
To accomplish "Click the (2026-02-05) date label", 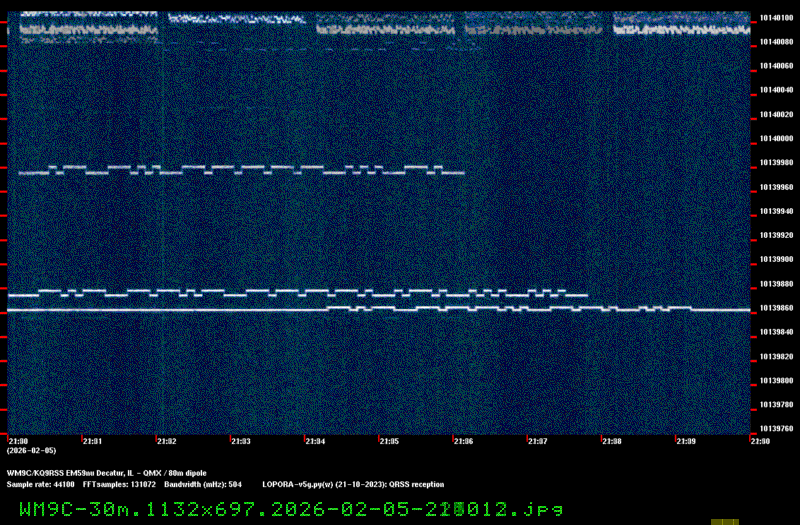I will click(31, 451).
